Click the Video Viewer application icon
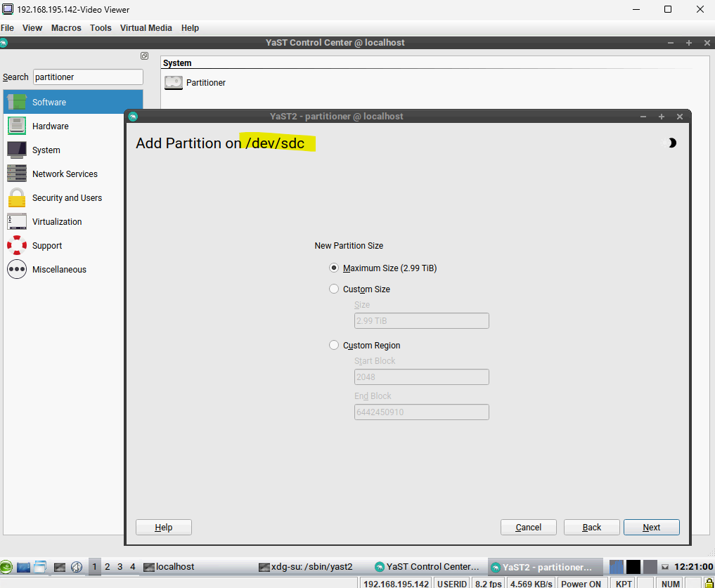 pos(8,9)
